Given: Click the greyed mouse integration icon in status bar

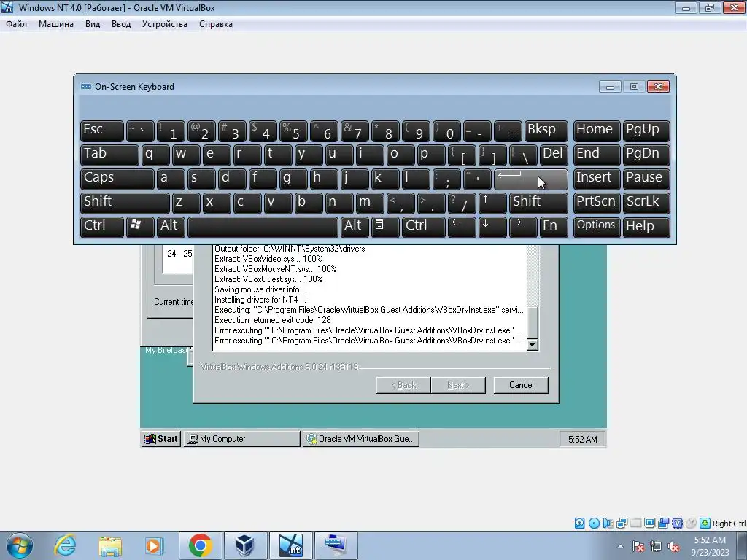Looking at the screenshot, I should tap(691, 524).
